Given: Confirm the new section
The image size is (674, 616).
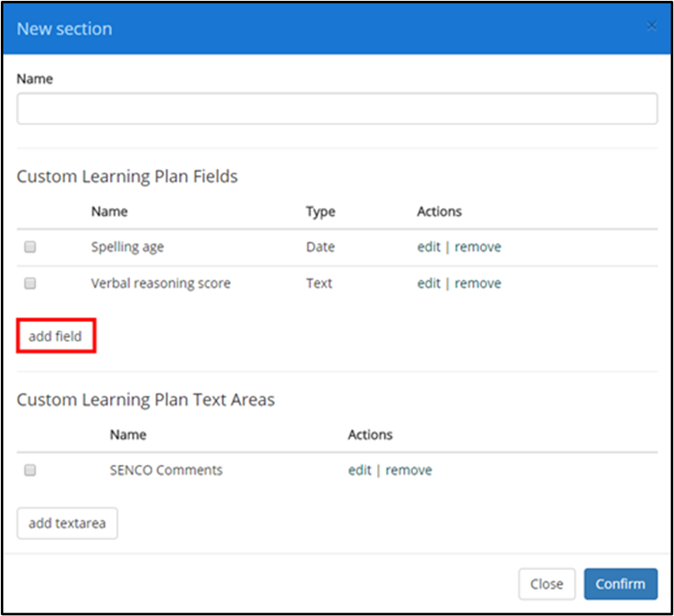Looking at the screenshot, I should click(x=621, y=583).
